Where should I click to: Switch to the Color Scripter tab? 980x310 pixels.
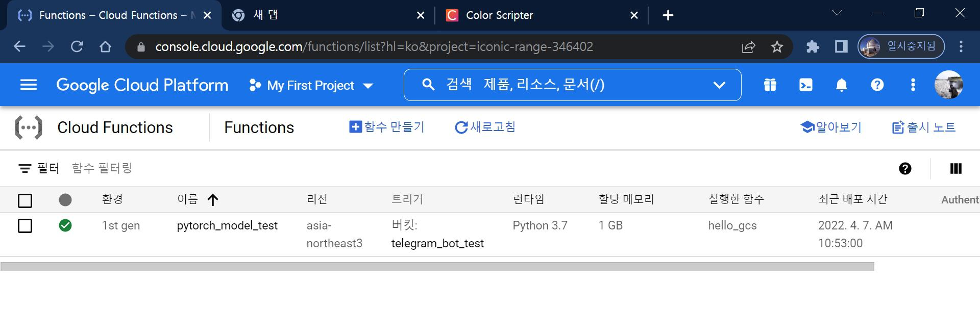(541, 15)
